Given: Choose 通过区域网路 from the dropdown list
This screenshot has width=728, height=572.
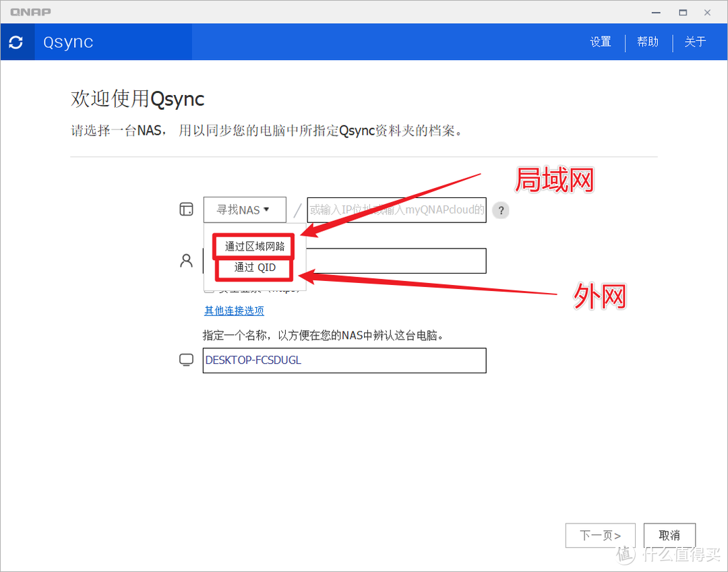Looking at the screenshot, I should pyautogui.click(x=254, y=247).
